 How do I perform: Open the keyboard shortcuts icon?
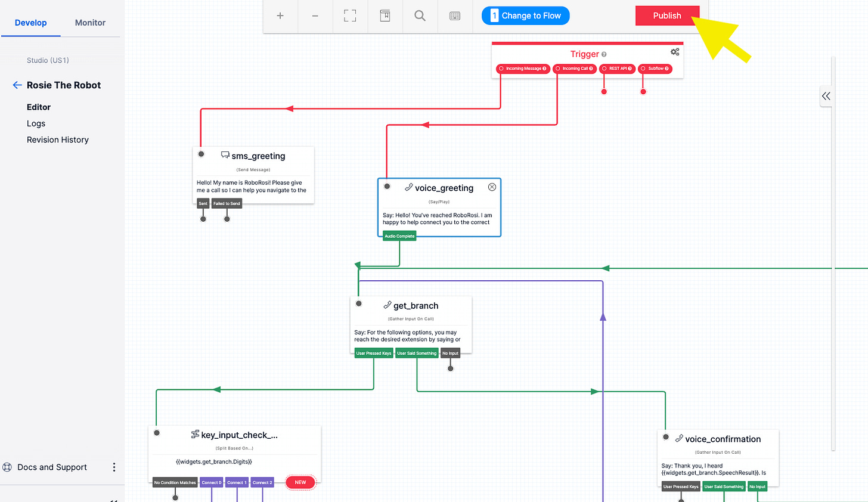tap(455, 16)
